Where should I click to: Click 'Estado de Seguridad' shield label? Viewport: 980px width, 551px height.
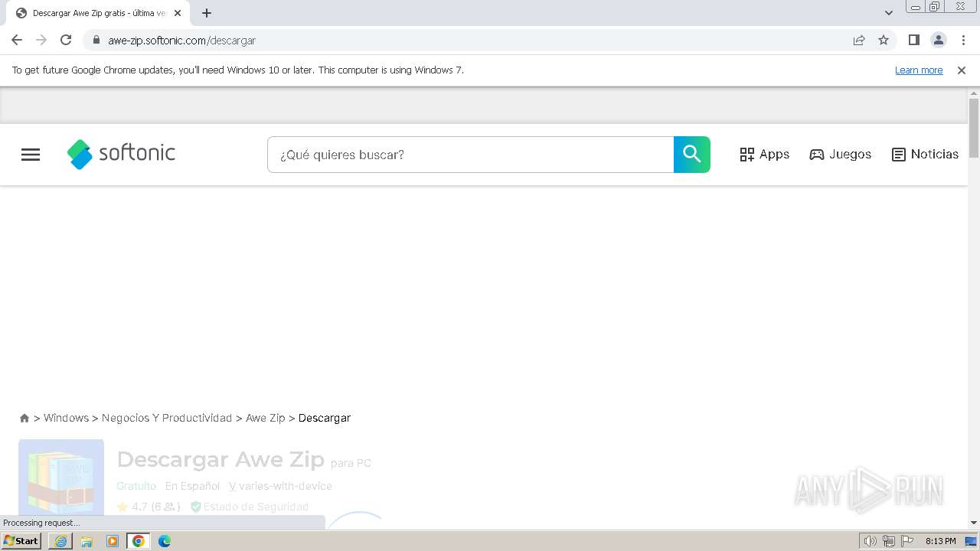(250, 507)
